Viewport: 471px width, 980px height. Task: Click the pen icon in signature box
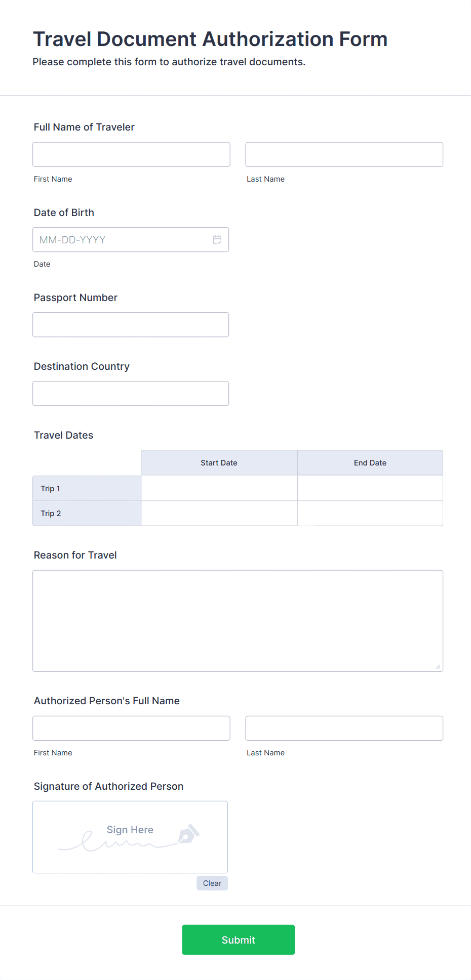[x=189, y=834]
